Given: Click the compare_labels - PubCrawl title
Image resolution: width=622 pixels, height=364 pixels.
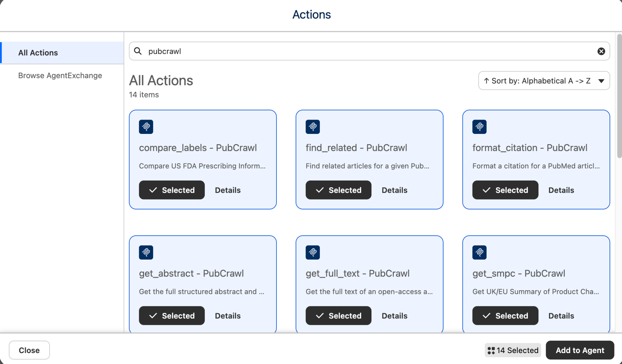Looking at the screenshot, I should (x=198, y=148).
